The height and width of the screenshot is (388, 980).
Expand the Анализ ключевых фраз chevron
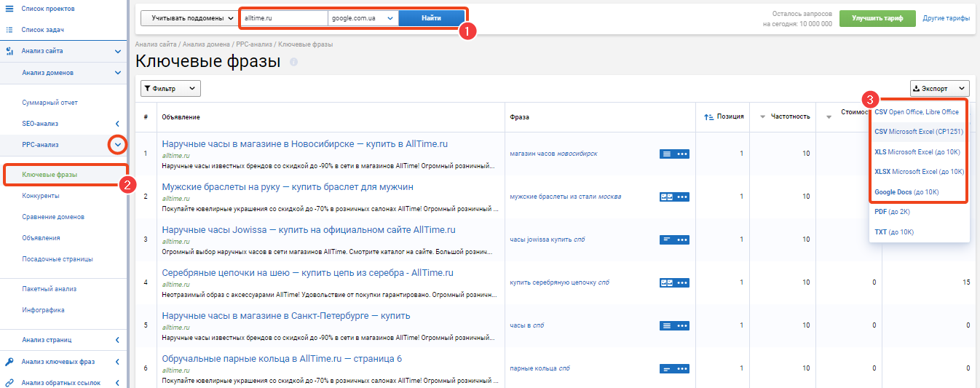(118, 362)
